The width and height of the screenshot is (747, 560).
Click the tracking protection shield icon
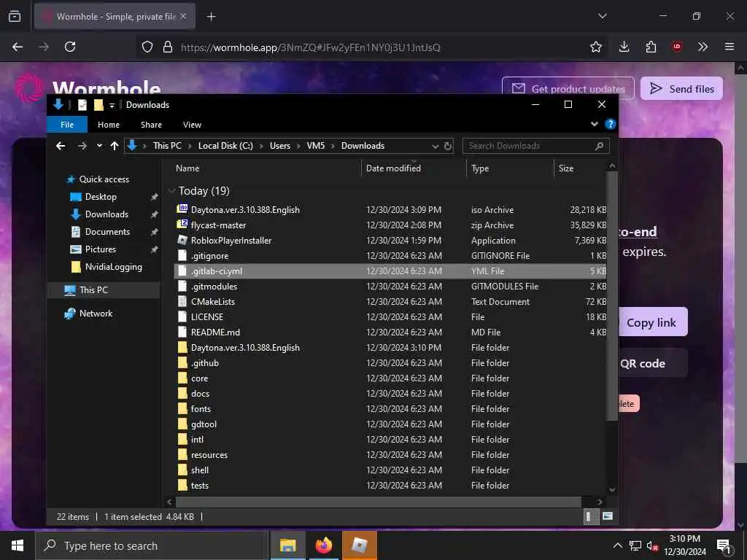pyautogui.click(x=147, y=47)
